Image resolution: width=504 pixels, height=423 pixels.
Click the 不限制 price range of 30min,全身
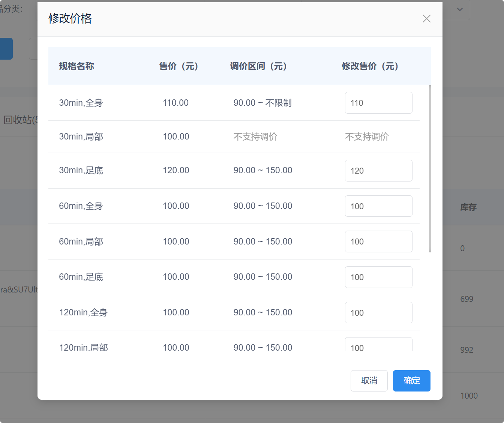tap(278, 103)
